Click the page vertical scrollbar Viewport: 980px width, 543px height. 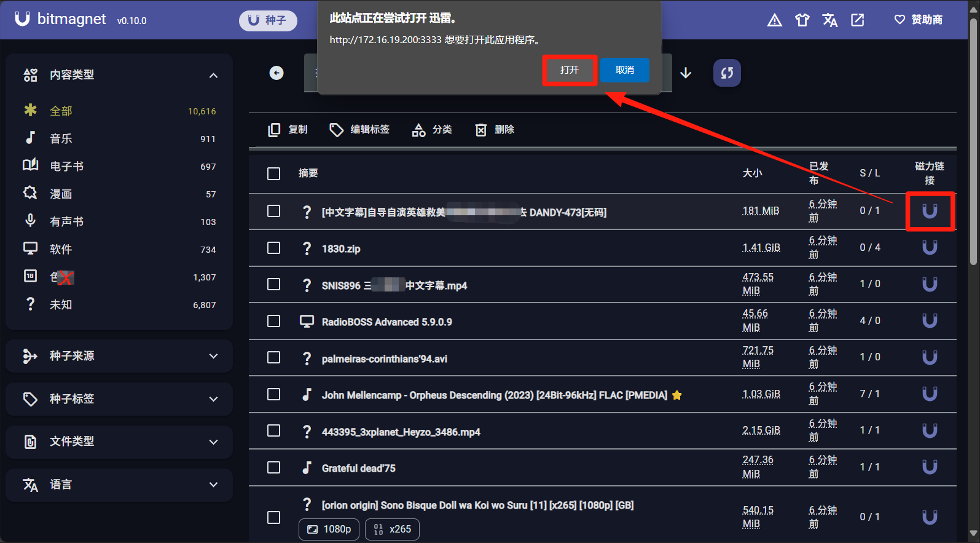973,141
